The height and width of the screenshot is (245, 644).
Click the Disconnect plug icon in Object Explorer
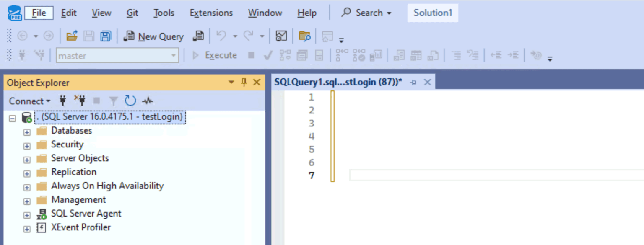pyautogui.click(x=80, y=101)
